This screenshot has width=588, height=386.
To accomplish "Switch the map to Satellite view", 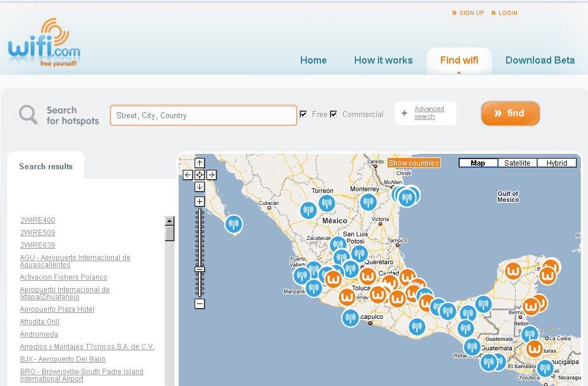I will [517, 163].
